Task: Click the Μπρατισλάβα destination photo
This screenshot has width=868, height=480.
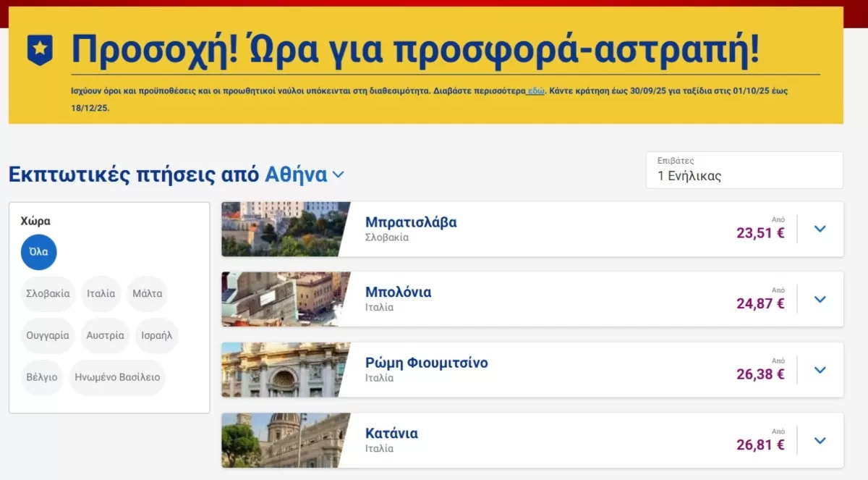Action: point(285,229)
